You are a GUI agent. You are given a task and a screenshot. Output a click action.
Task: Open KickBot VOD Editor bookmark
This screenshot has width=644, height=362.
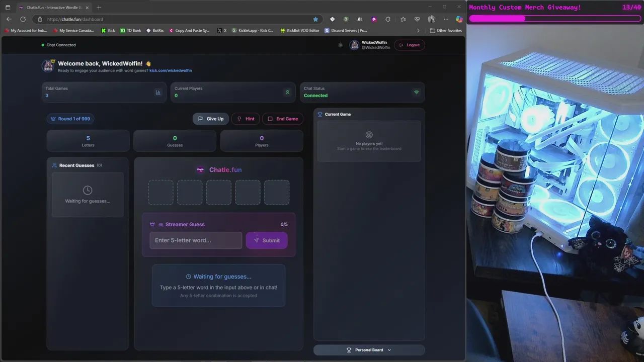[299, 31]
